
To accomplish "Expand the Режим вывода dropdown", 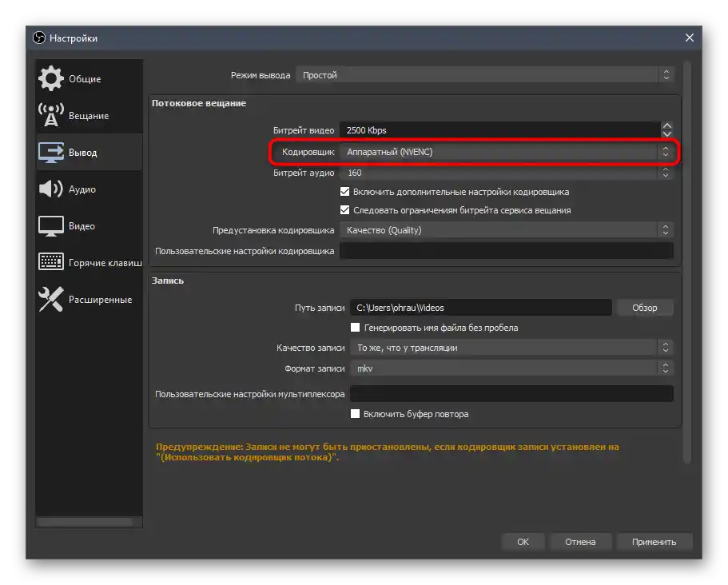I will [484, 75].
